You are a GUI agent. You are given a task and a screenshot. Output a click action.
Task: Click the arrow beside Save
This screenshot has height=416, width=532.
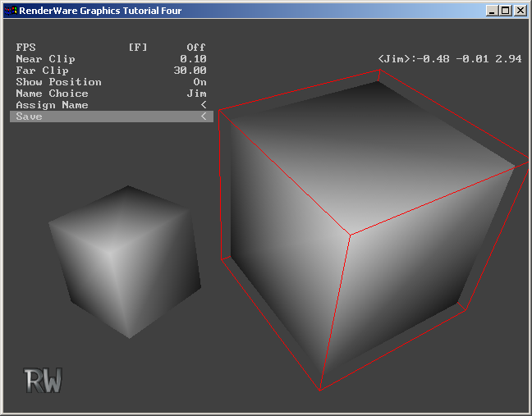click(x=204, y=117)
